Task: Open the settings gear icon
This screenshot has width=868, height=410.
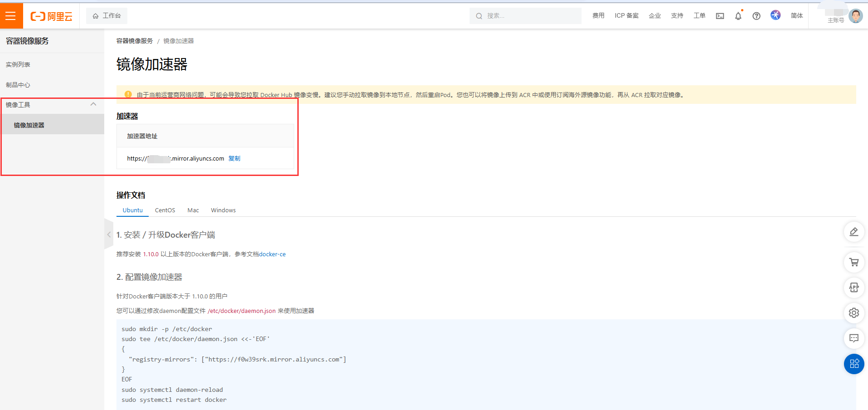Action: click(853, 313)
